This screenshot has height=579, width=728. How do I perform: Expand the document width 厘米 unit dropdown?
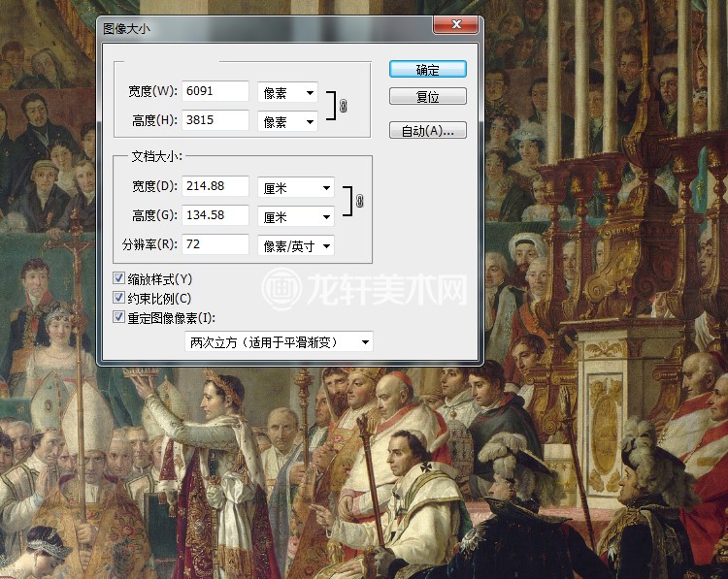click(x=295, y=186)
